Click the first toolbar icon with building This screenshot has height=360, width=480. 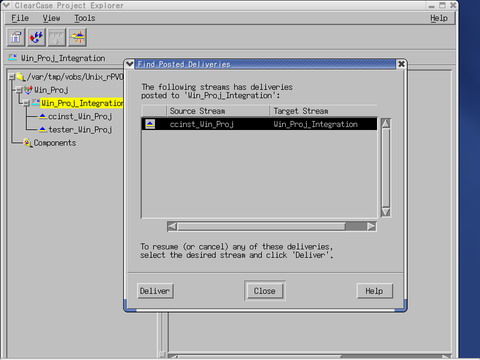coord(16,37)
